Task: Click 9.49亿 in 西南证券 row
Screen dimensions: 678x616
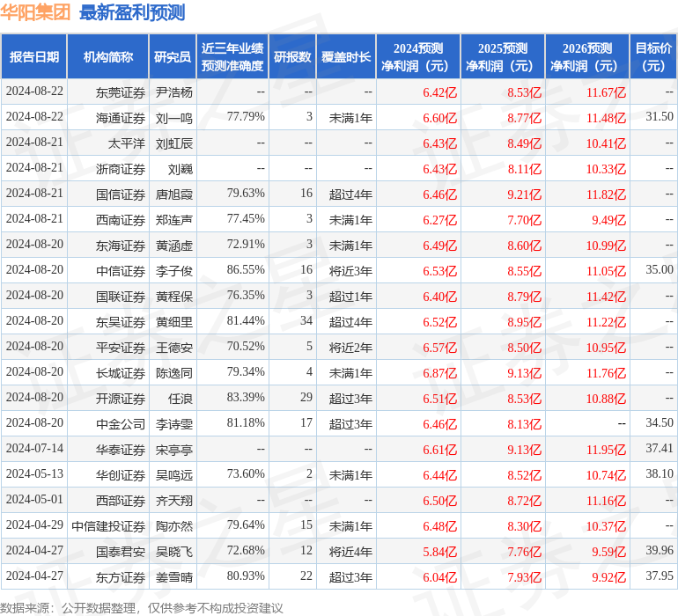Action: 608,220
